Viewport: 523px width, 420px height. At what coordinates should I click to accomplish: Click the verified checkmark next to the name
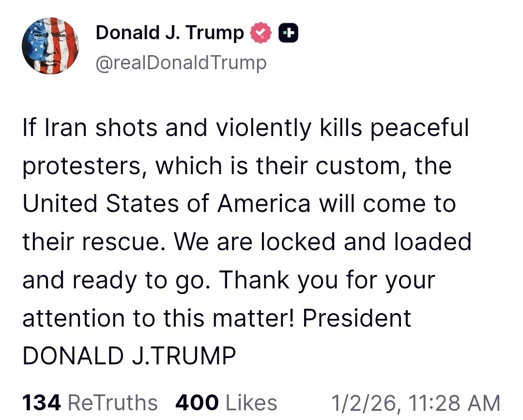pyautogui.click(x=261, y=32)
